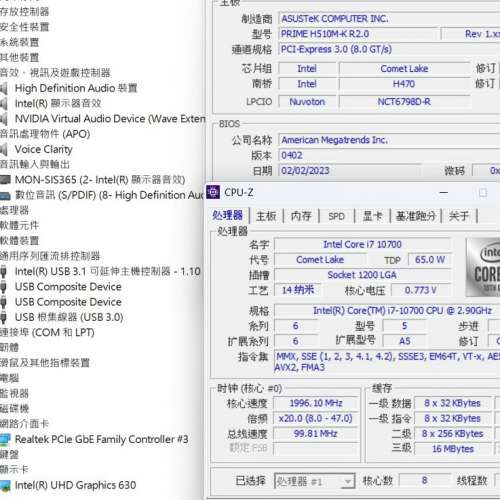Click the BIOS date 02/02/2023 field

(350, 171)
